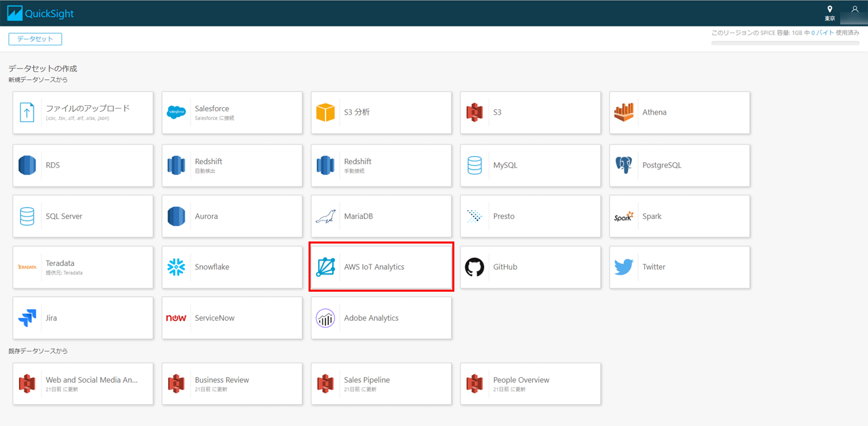Click the Snowflake icon
This screenshot has width=868, height=426.
(176, 267)
